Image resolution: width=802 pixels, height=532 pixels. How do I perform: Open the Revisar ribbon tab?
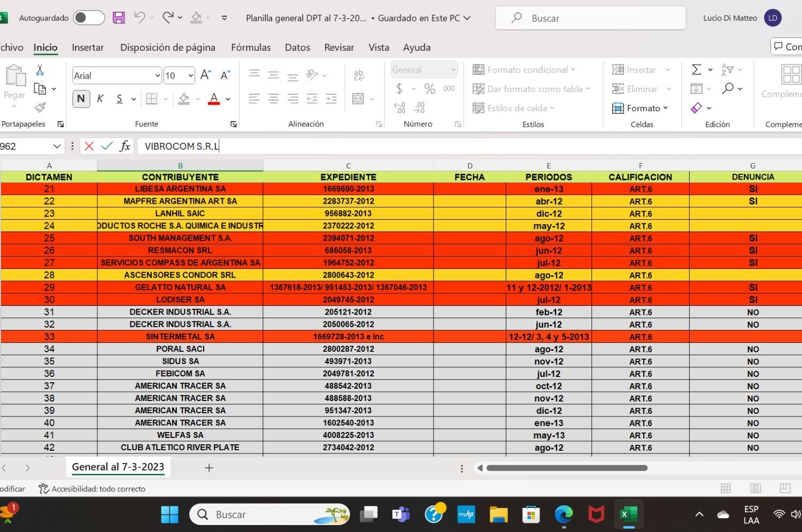coord(339,47)
